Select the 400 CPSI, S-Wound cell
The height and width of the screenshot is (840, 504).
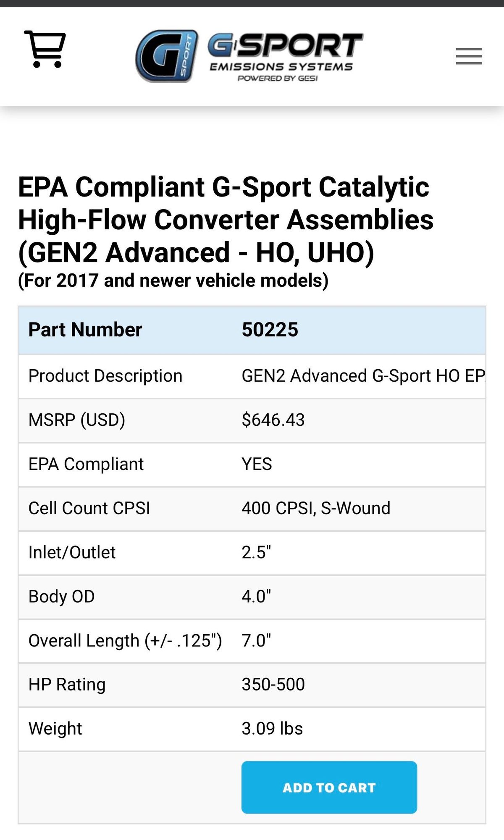316,508
